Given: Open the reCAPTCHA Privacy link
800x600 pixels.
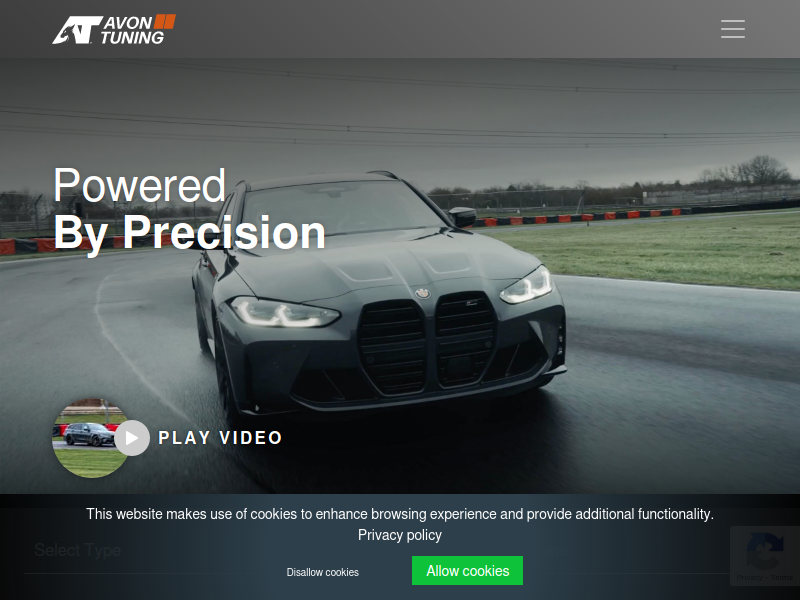Looking at the screenshot, I should pos(749,578).
